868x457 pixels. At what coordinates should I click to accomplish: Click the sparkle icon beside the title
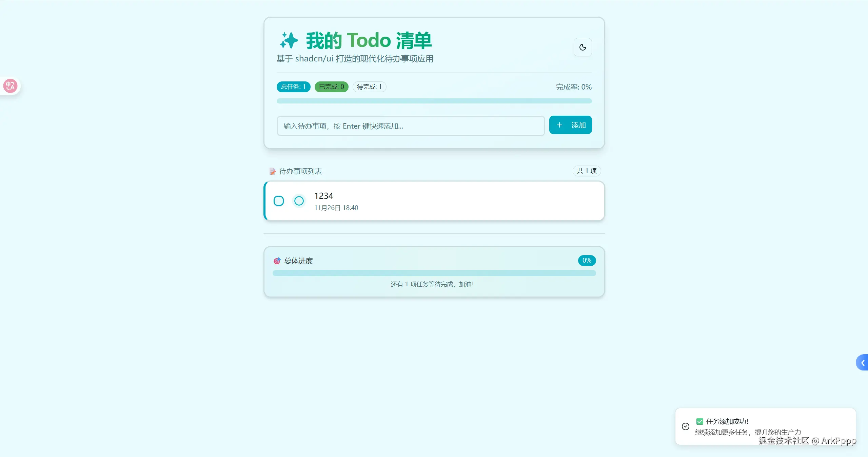coord(289,40)
